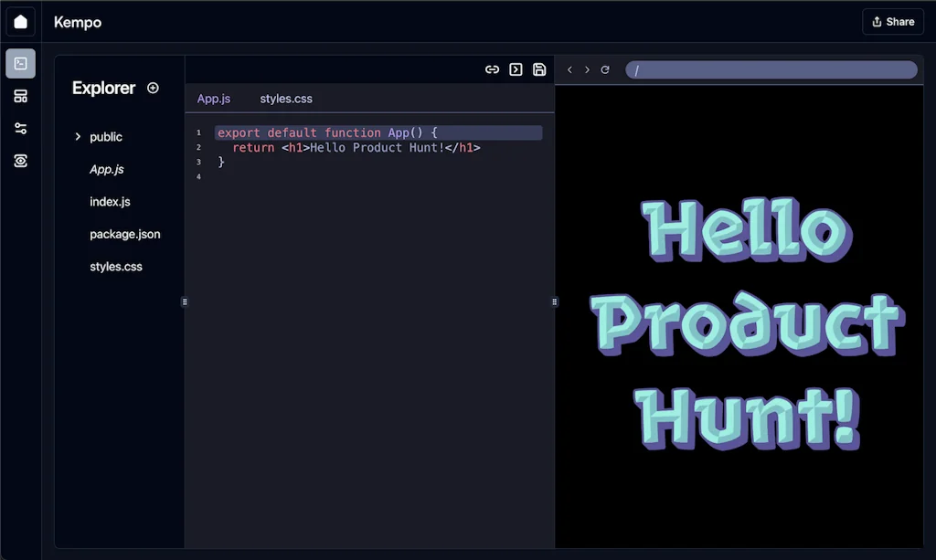Reload the preview pane
This screenshot has width=936, height=560.
pyautogui.click(x=605, y=70)
